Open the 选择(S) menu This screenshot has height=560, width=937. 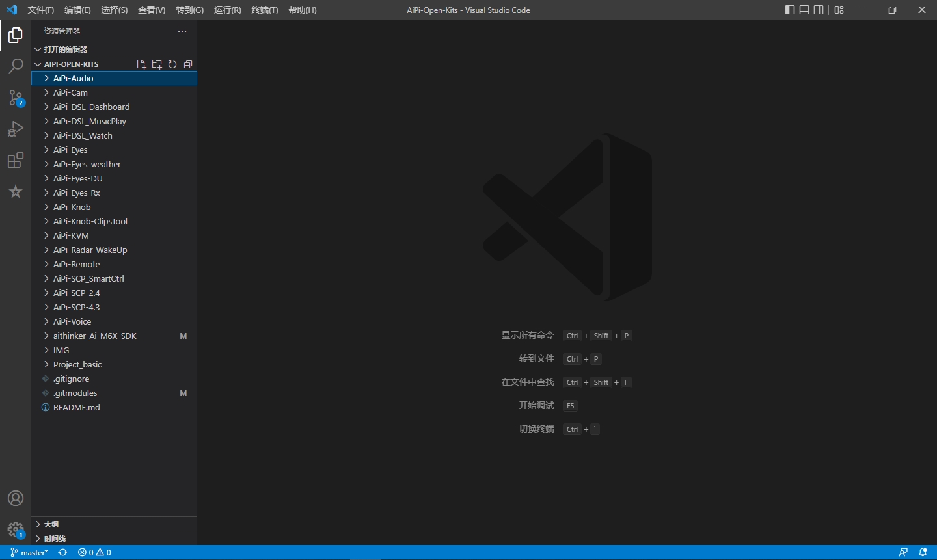tap(115, 10)
